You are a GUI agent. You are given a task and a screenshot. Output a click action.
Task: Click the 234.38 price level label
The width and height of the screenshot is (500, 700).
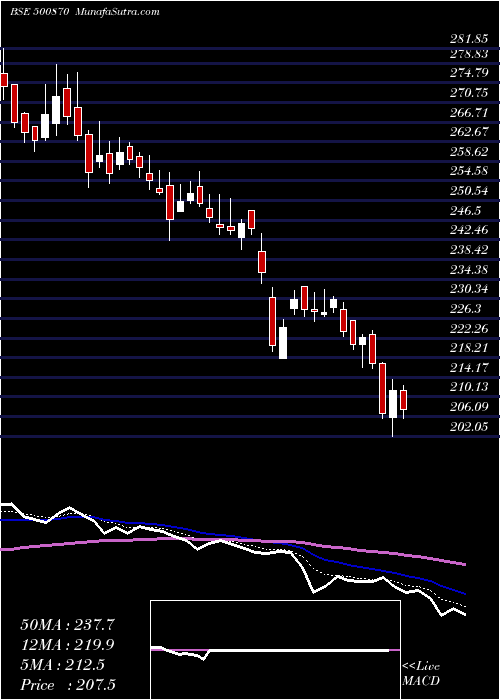tap(468, 269)
